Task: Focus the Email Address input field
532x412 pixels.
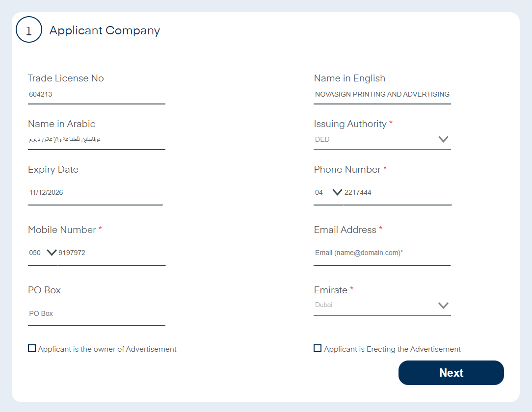Action: pos(382,253)
